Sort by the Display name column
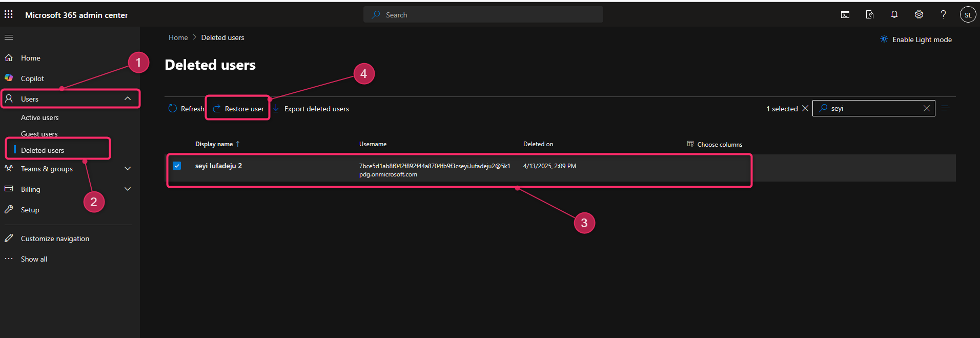Viewport: 980px width, 338px height. [x=217, y=144]
